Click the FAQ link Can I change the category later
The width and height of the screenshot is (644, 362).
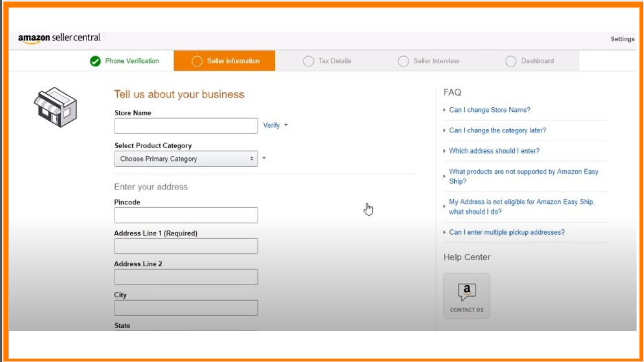pyautogui.click(x=498, y=130)
